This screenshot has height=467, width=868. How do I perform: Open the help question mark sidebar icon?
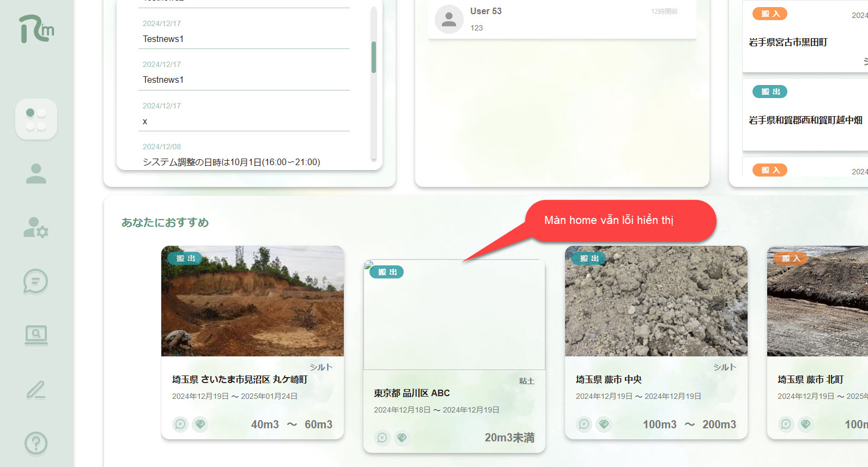point(36,443)
